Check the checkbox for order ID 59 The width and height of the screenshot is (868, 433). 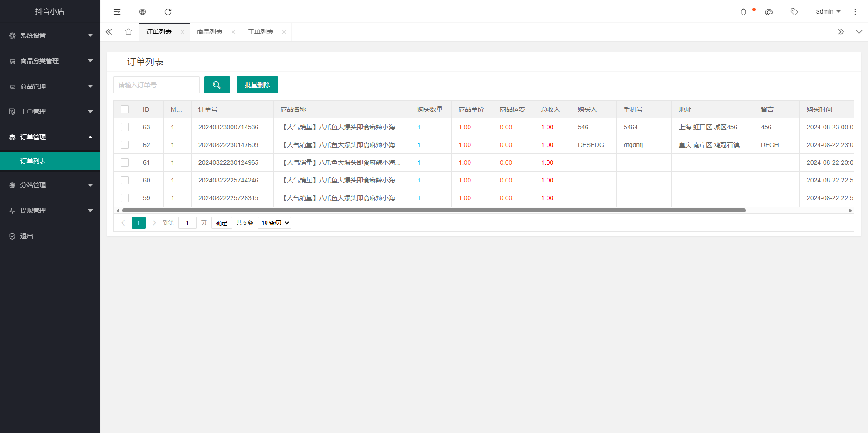[x=125, y=198]
